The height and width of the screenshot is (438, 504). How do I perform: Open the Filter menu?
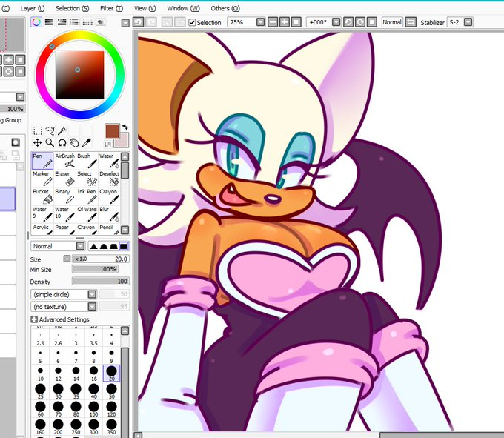click(110, 8)
